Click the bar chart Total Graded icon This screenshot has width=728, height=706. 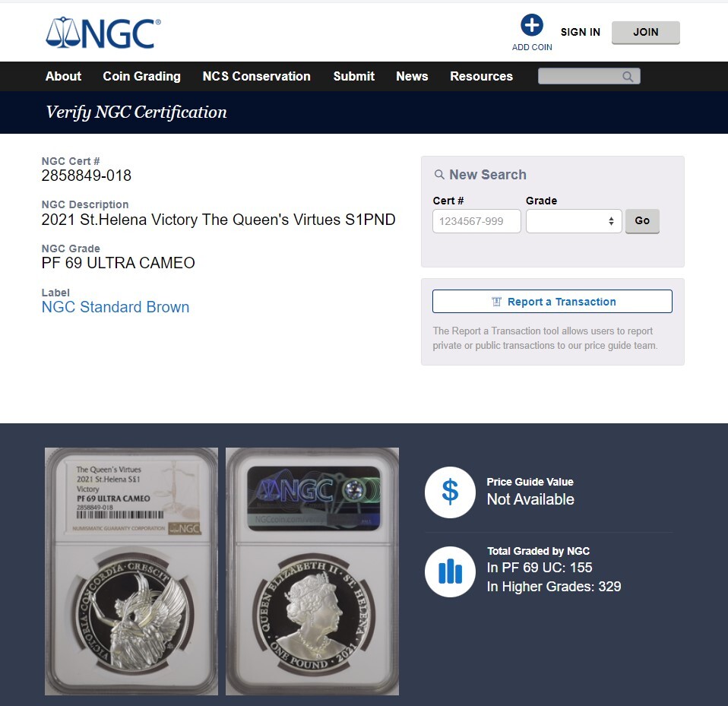point(450,571)
